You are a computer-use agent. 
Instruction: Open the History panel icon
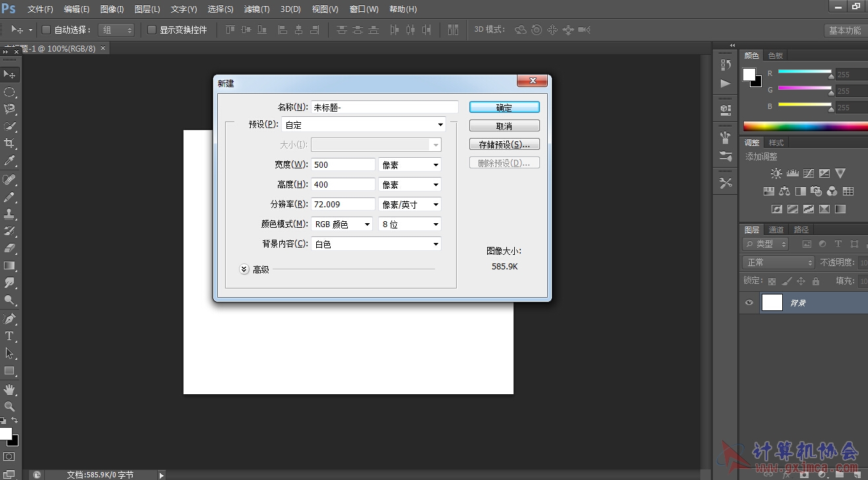click(x=726, y=65)
